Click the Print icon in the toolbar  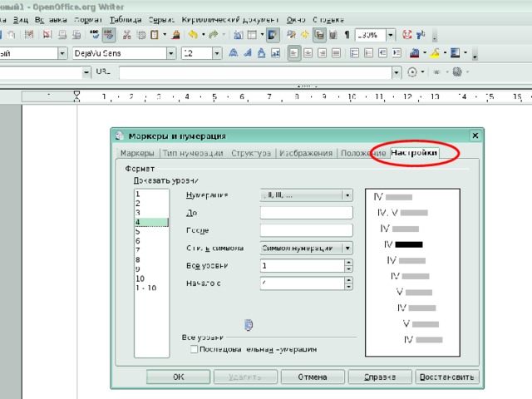pyautogui.click(x=62, y=35)
